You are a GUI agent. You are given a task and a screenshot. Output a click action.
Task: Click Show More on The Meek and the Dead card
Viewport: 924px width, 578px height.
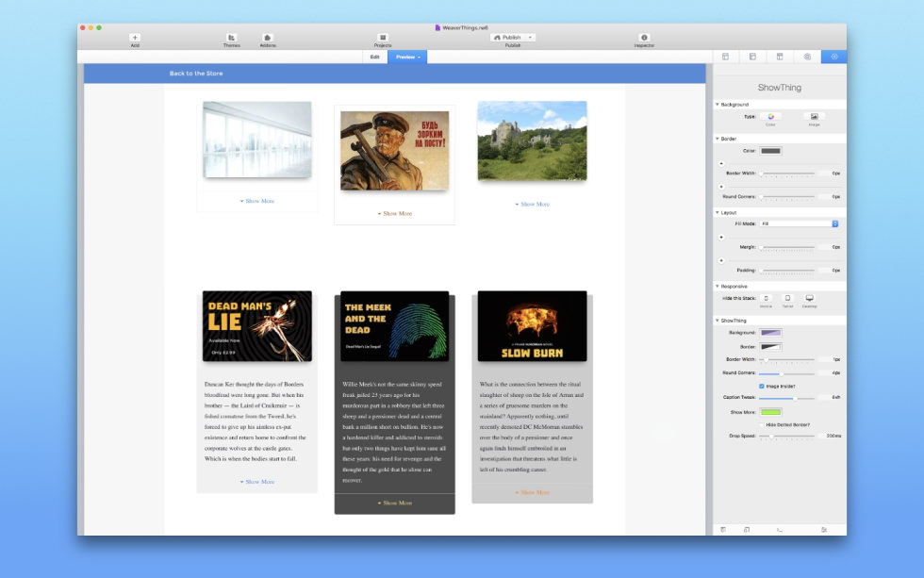click(x=395, y=503)
